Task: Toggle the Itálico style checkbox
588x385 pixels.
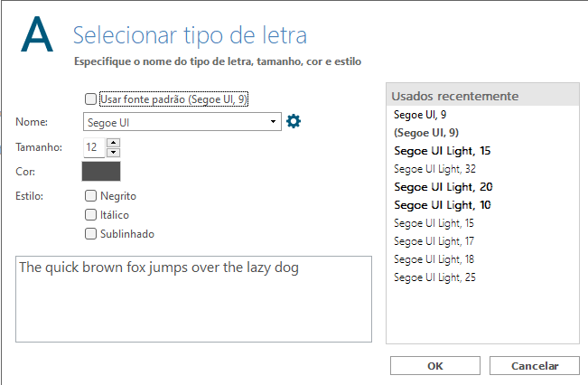Action: (x=90, y=214)
